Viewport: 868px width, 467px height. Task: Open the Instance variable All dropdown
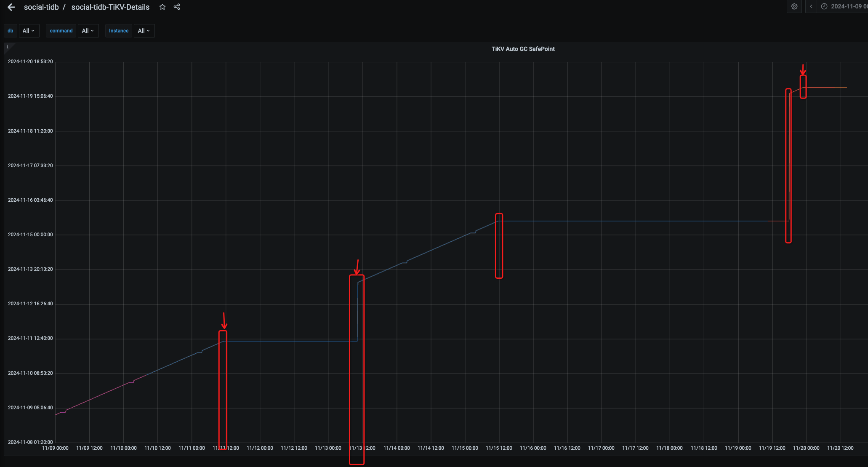click(x=144, y=31)
